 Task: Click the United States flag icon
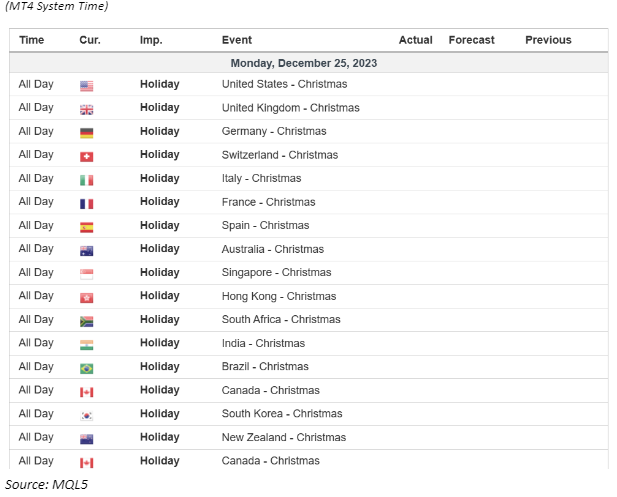click(86, 86)
